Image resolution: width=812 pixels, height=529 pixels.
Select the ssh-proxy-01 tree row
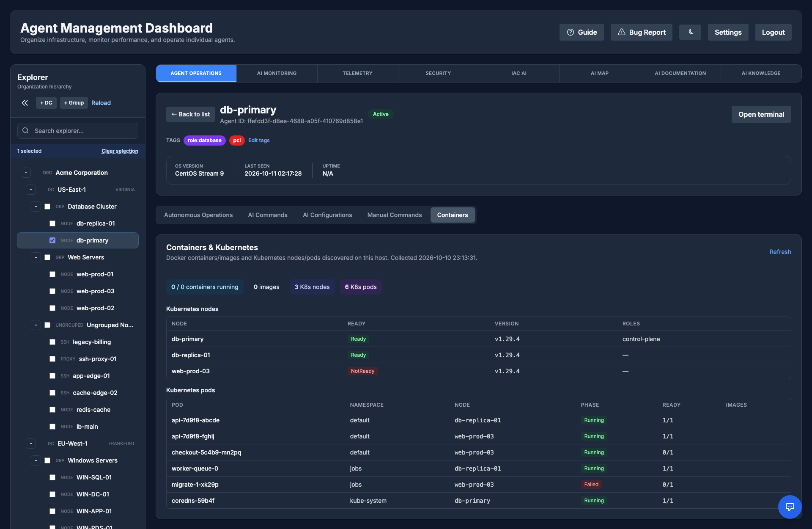tap(78, 359)
